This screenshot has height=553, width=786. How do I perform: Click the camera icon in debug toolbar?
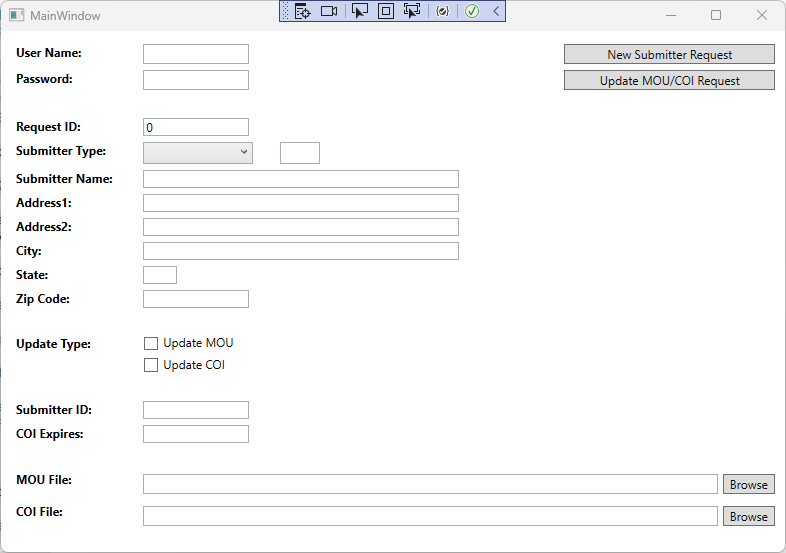(329, 12)
